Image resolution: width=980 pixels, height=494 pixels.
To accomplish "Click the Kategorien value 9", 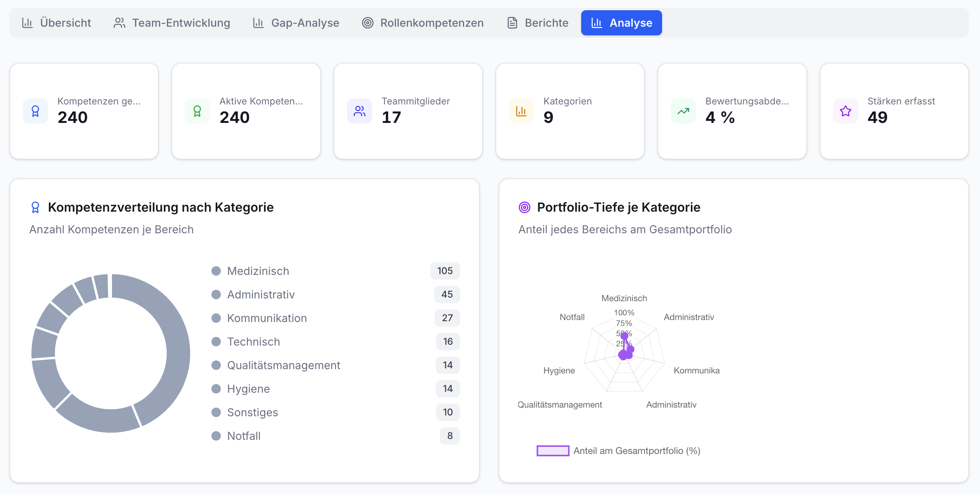I will (x=549, y=117).
